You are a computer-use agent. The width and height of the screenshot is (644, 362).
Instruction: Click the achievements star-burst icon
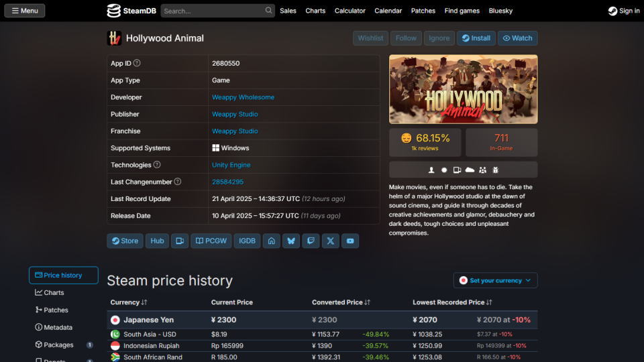[444, 170]
